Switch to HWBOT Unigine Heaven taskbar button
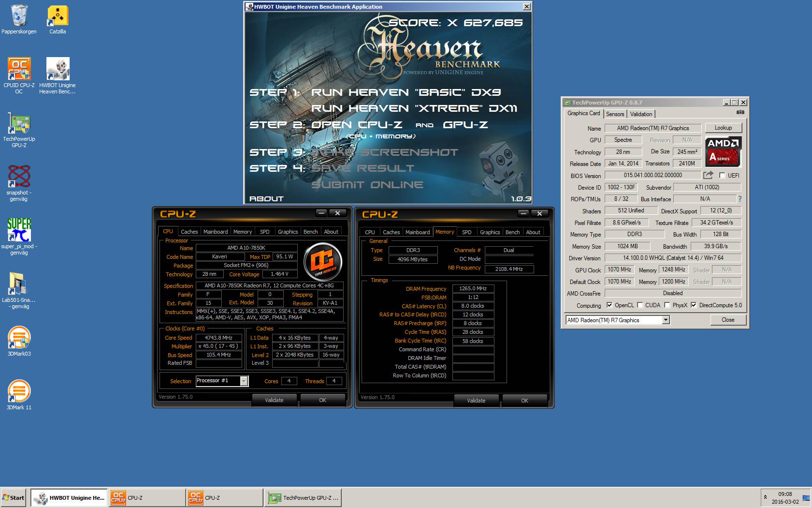 (69, 497)
